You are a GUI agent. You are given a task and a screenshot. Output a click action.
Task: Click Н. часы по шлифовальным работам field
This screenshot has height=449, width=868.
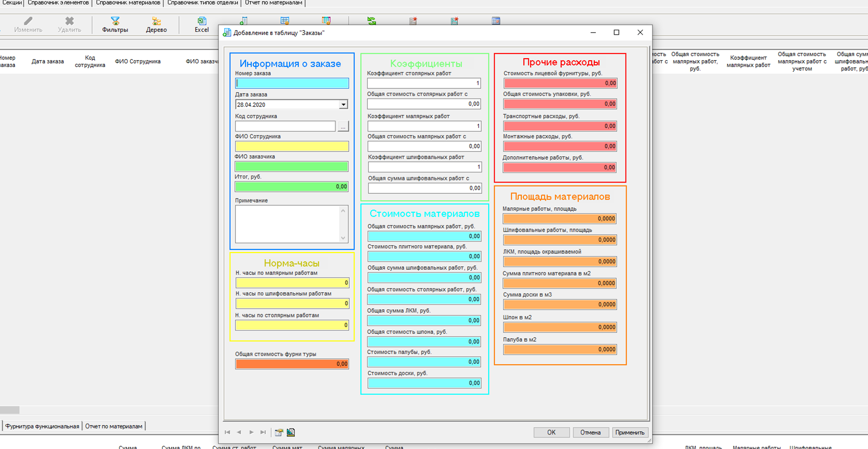coord(292,304)
